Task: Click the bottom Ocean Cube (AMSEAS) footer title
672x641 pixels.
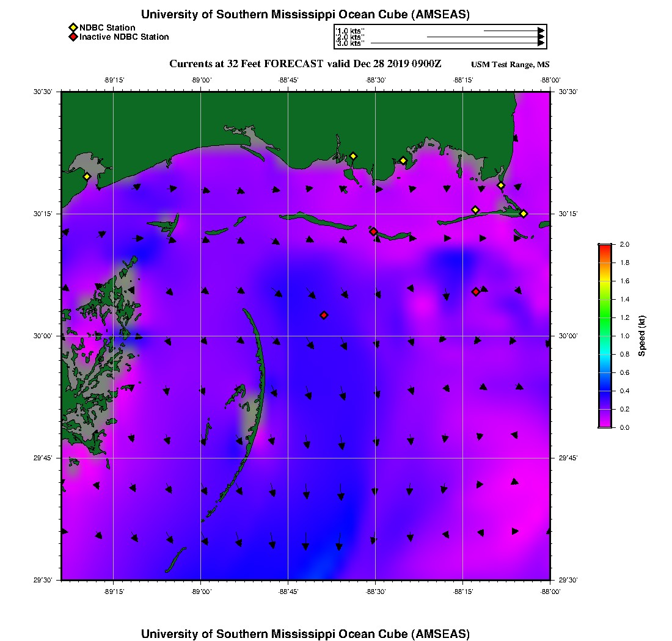Action: click(x=305, y=634)
